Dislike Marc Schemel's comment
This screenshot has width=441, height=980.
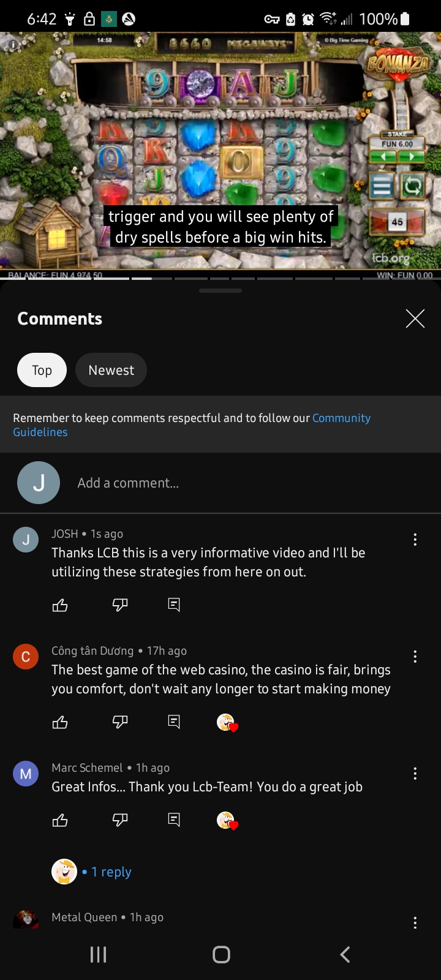(x=120, y=821)
